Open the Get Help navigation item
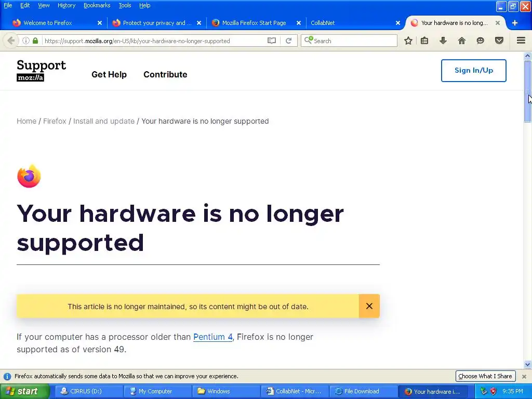Screen dimensions: 532x399 click(109, 74)
